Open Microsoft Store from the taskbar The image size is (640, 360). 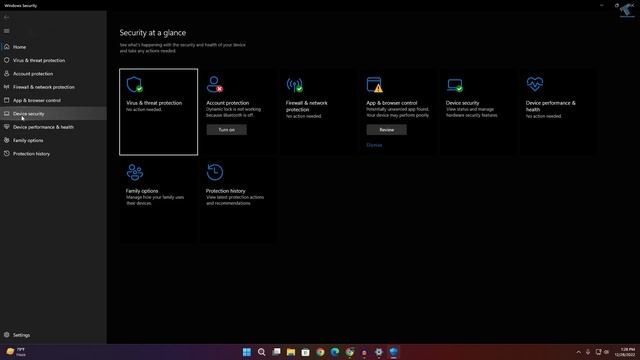305,352
